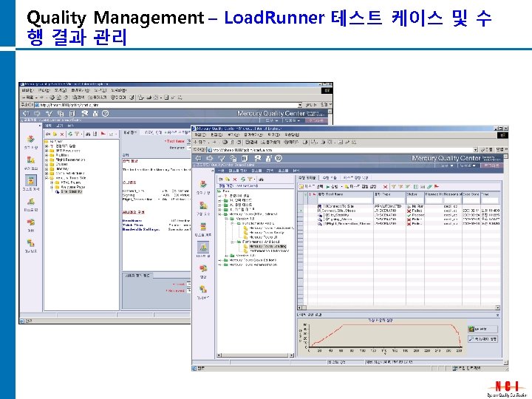Click the select columns icon in execution grid toolbar
Screen dimensions: 532x399
coord(415,187)
